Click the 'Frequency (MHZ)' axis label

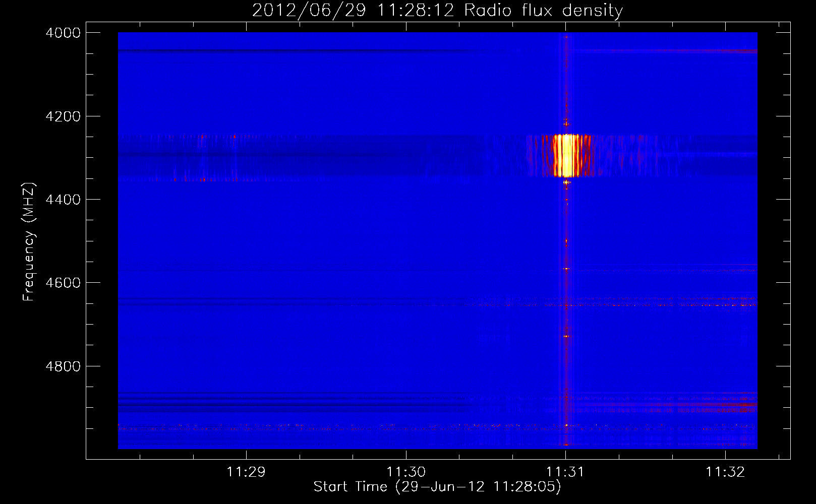29,242
